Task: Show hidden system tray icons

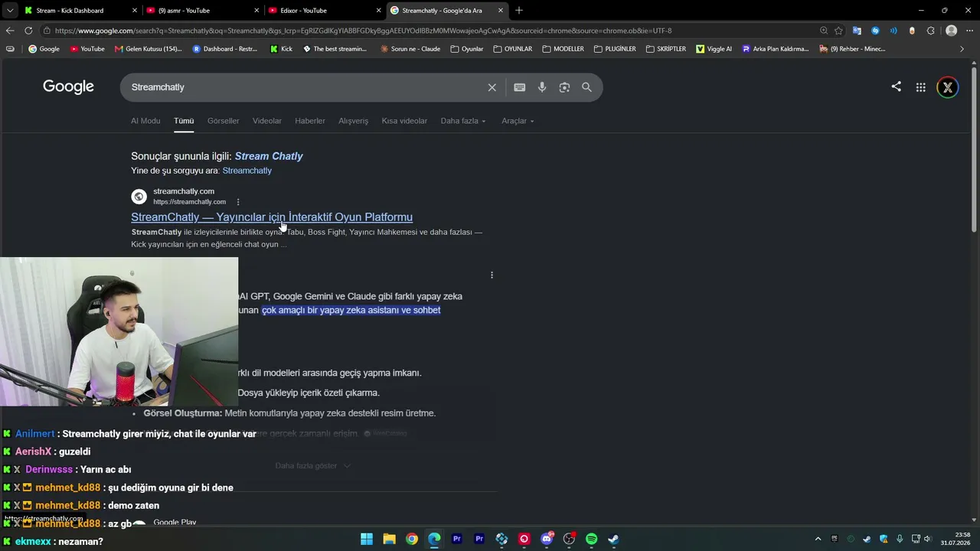Action: click(818, 539)
